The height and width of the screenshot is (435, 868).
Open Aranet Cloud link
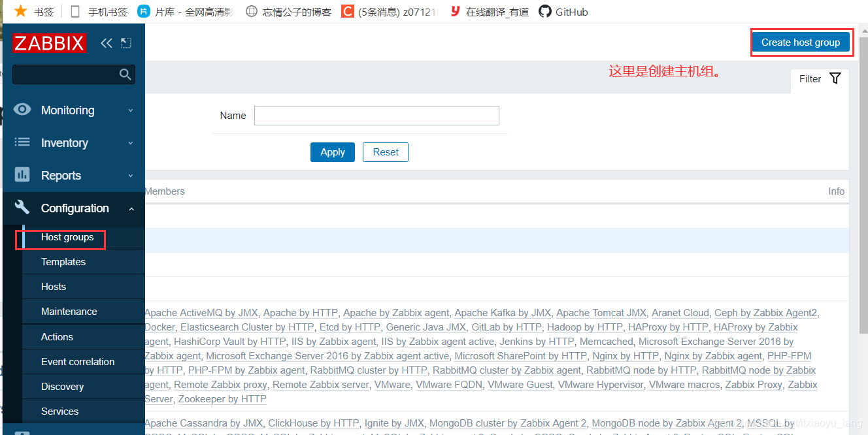[680, 313]
